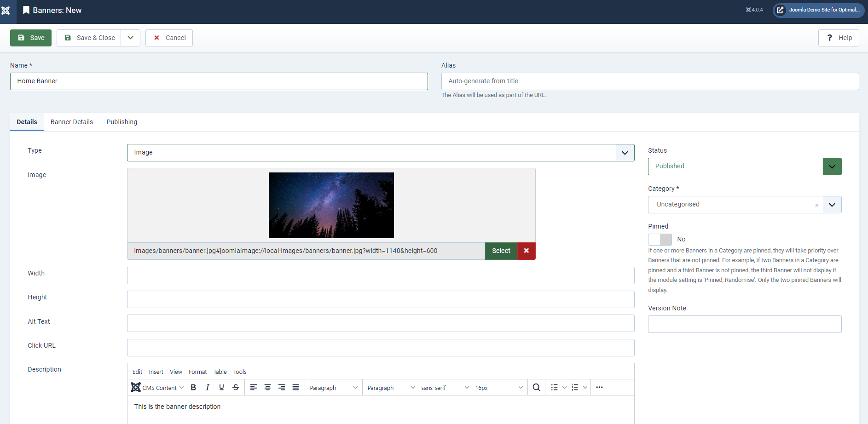Open the editor Insert menu
The width and height of the screenshot is (868, 424).
pyautogui.click(x=156, y=372)
